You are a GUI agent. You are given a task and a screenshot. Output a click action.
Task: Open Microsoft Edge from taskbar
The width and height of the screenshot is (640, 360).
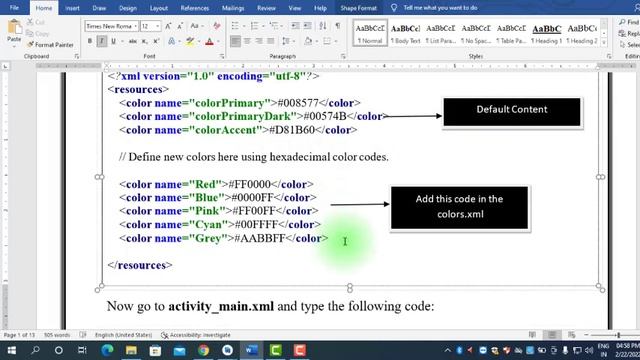(107, 350)
